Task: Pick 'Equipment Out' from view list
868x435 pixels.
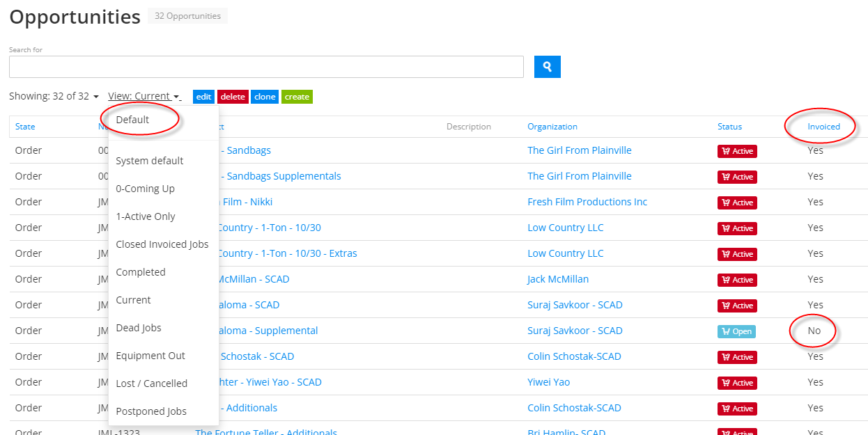Action: click(150, 356)
